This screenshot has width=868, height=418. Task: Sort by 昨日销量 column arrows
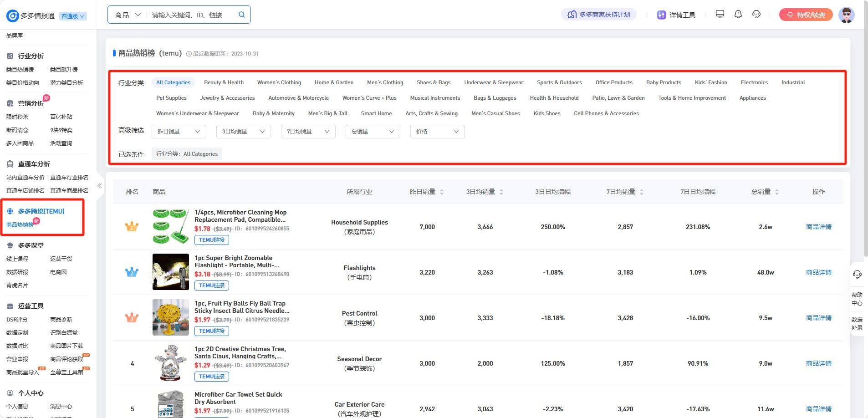tap(442, 192)
